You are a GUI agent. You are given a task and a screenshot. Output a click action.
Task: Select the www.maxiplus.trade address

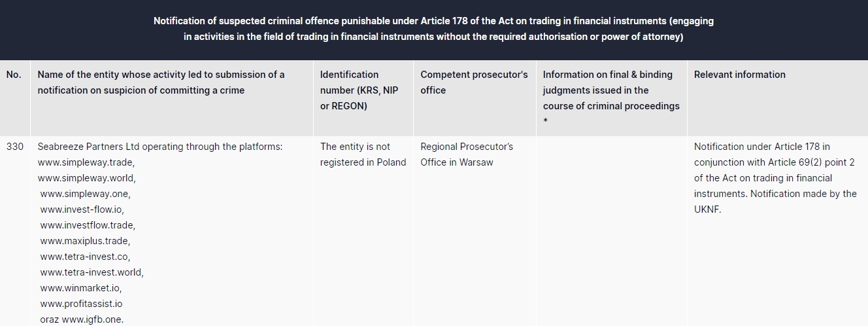point(84,241)
